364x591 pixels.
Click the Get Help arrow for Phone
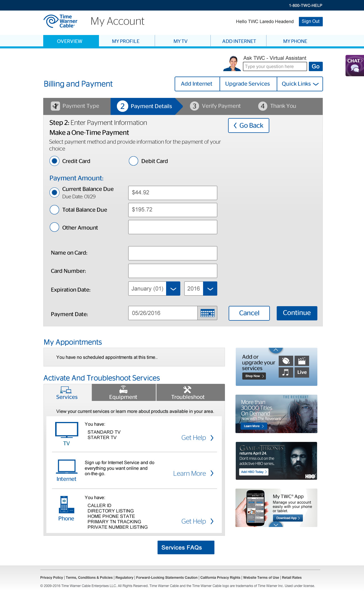point(212,521)
